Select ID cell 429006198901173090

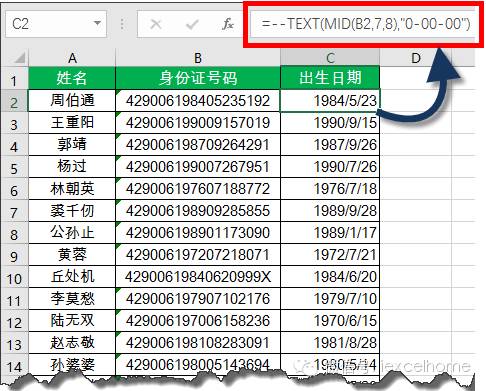[198, 233]
